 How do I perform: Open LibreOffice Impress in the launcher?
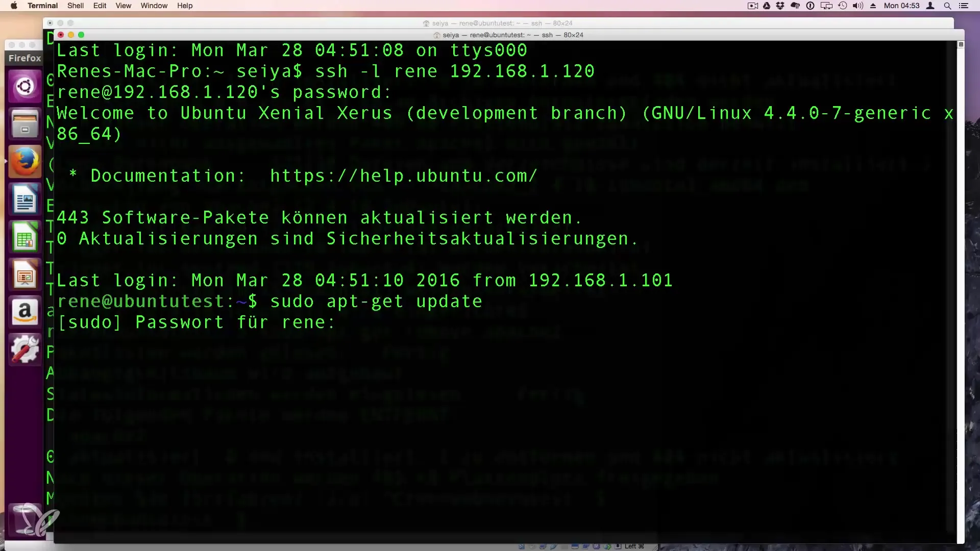coord(24,275)
